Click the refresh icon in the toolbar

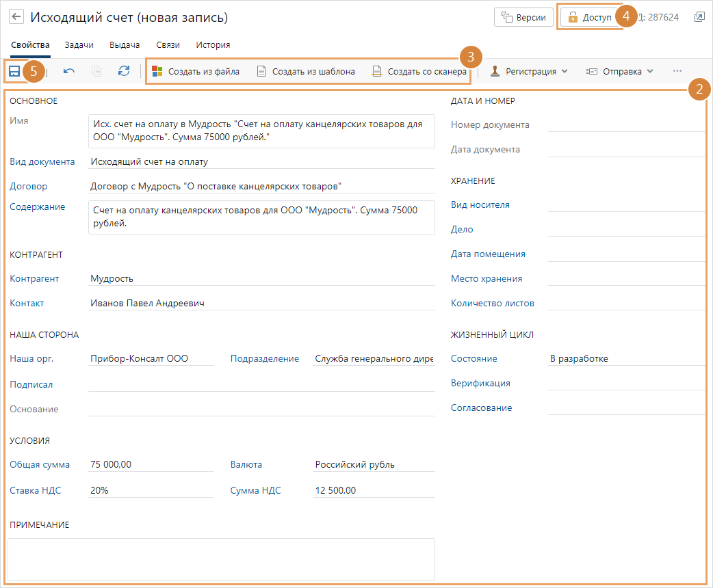pos(124,71)
